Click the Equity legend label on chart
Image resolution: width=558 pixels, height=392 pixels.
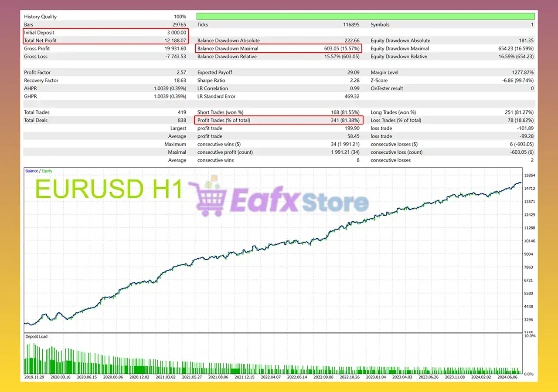[x=47, y=171]
